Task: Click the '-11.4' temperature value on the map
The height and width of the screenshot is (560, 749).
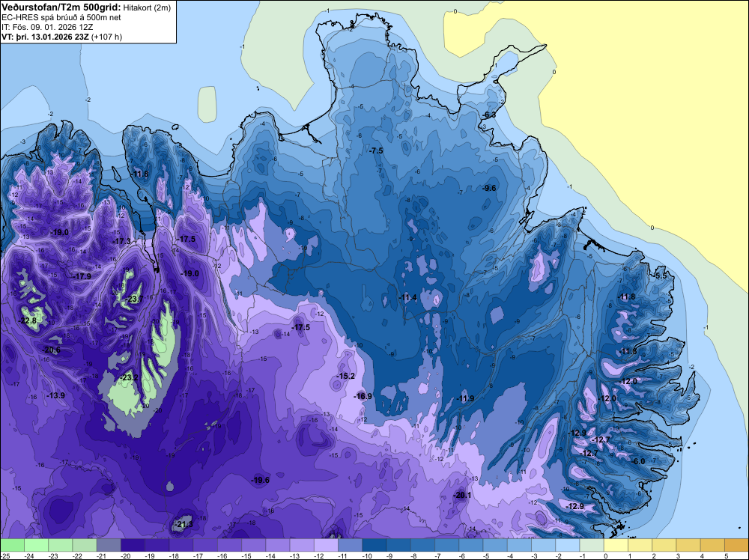Action: [x=407, y=298]
